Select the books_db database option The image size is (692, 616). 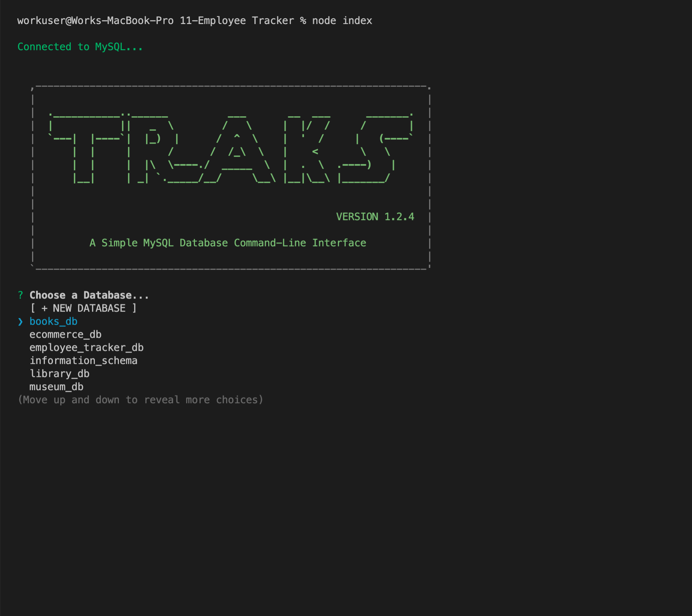pos(53,321)
